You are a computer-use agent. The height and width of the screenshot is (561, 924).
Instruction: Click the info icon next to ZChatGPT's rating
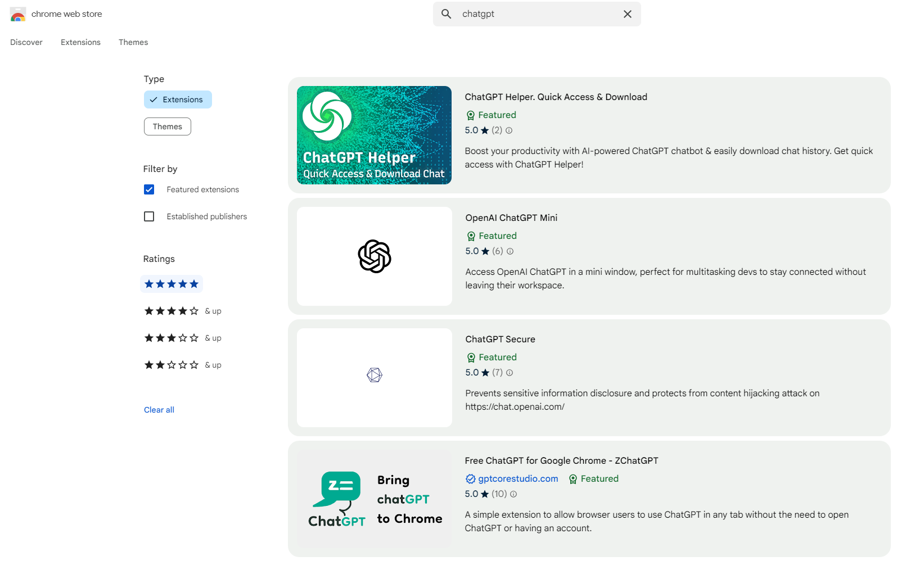[x=513, y=494]
